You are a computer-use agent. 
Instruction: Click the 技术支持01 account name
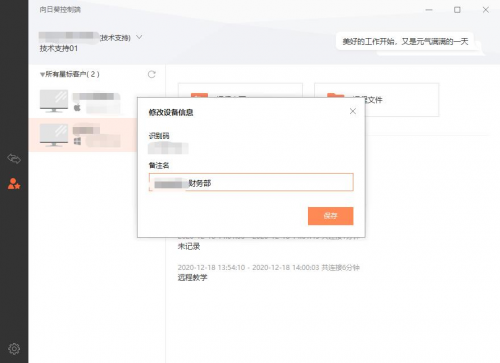click(x=59, y=48)
